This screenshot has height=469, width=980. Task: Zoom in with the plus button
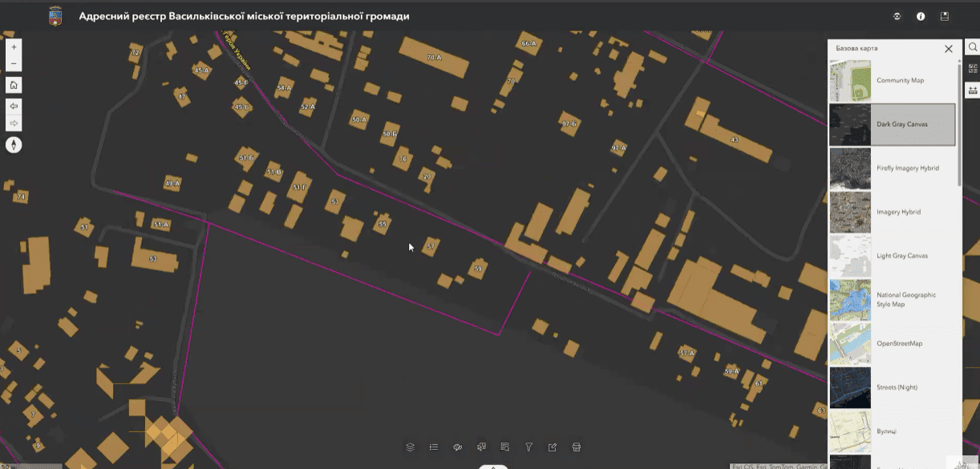coord(14,47)
